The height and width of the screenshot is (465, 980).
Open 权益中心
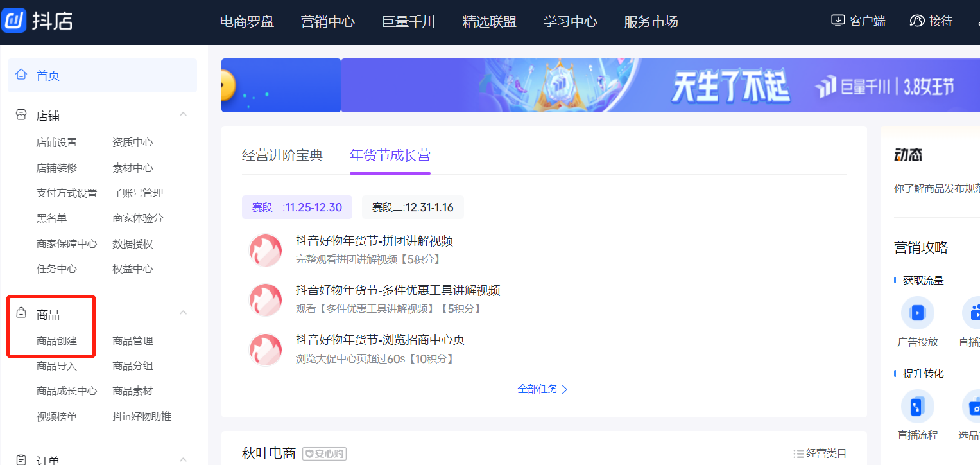pyautogui.click(x=133, y=268)
